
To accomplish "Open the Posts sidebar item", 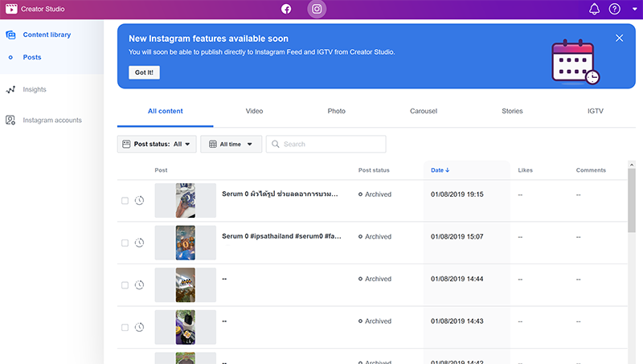I will (32, 57).
